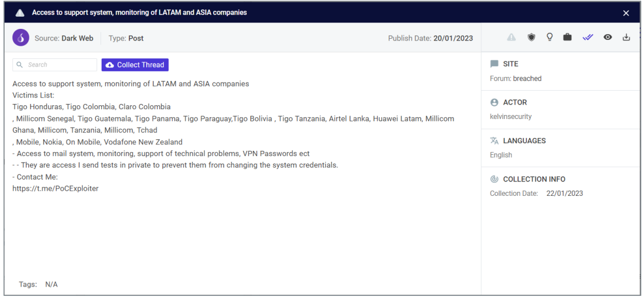The height and width of the screenshot is (297, 644).
Task: Click the COLLECTION INFO radar icon
Action: click(494, 179)
